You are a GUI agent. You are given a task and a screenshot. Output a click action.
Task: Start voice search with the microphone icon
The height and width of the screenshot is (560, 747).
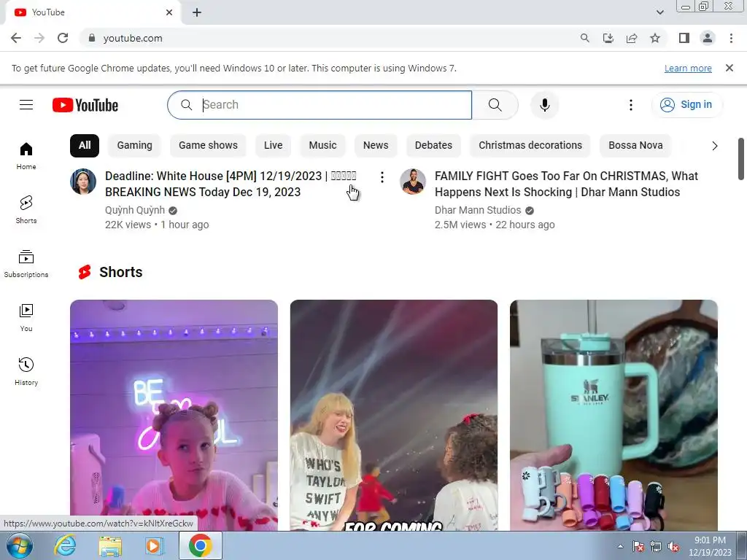click(544, 105)
